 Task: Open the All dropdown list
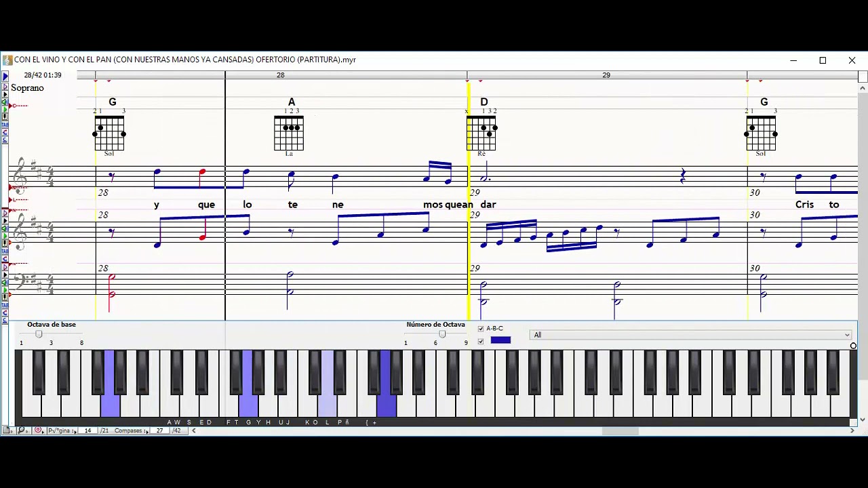(691, 335)
